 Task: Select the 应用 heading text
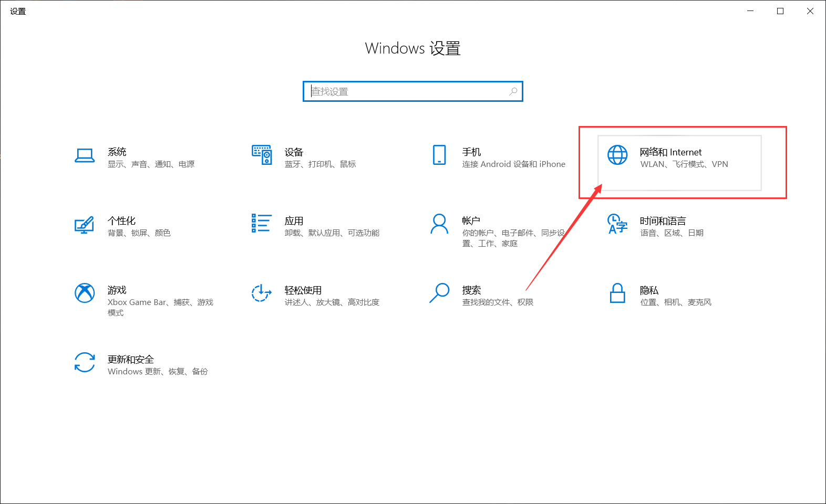pos(294,221)
